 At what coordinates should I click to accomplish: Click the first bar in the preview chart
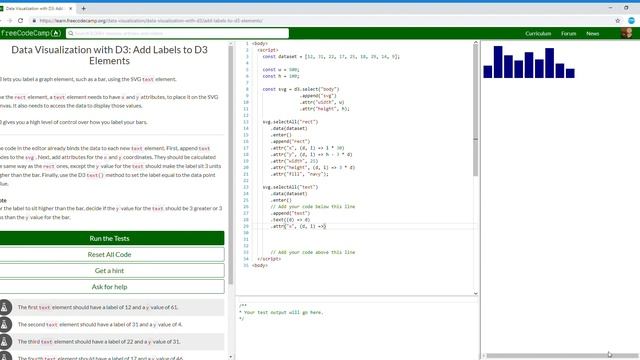click(x=488, y=71)
